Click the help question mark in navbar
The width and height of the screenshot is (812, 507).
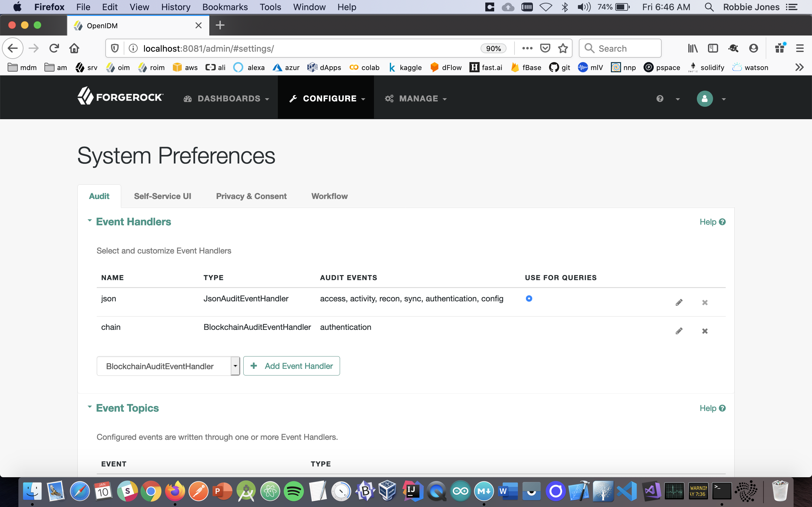pyautogui.click(x=660, y=99)
